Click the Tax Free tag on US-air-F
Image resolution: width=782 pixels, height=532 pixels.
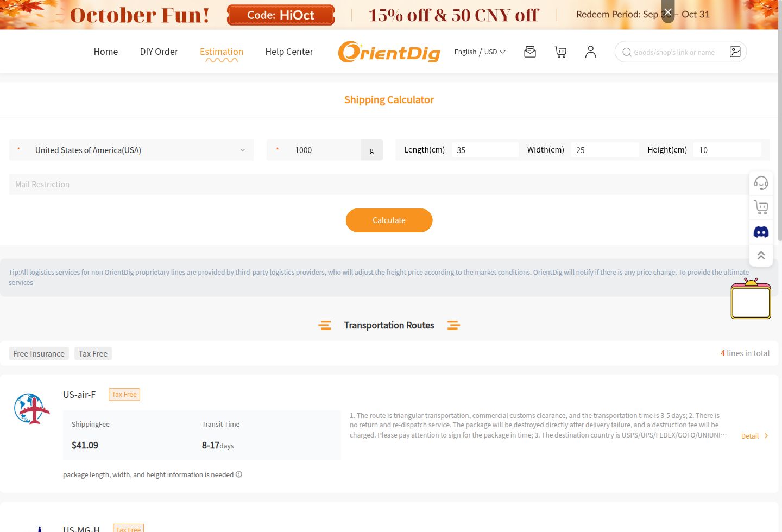click(x=124, y=395)
